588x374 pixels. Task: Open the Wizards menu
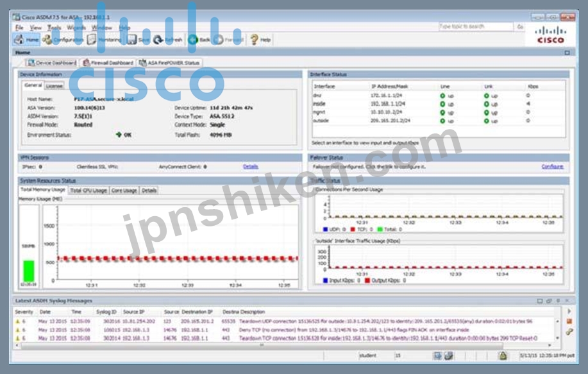76,28
